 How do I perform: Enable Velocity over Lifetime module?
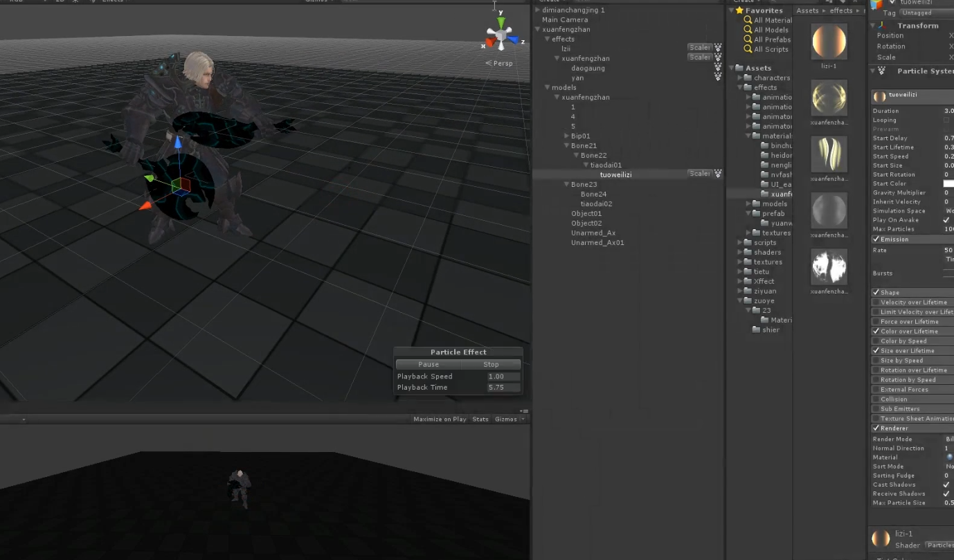click(x=876, y=302)
